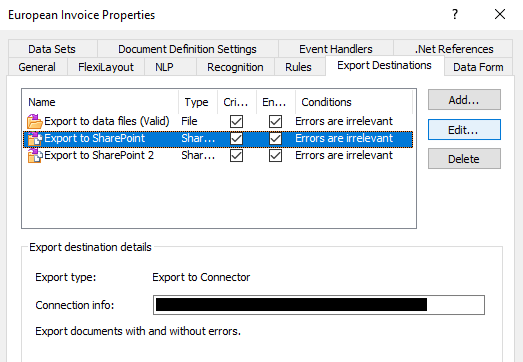Switch to the Data Sets tab
The image size is (523, 362).
click(x=52, y=49)
